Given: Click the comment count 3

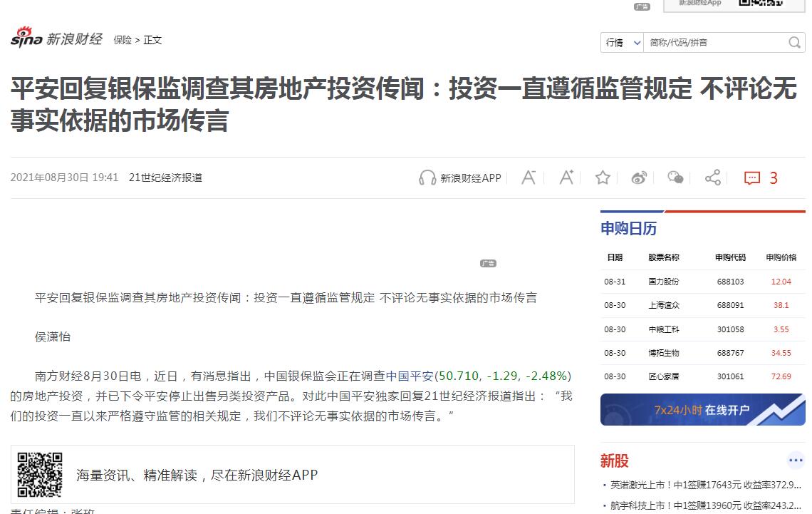Looking at the screenshot, I should point(773,178).
